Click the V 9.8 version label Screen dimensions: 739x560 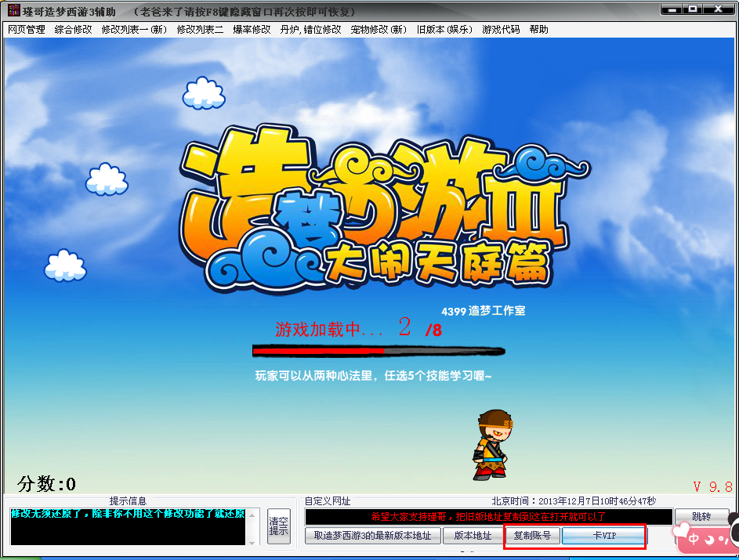(712, 486)
